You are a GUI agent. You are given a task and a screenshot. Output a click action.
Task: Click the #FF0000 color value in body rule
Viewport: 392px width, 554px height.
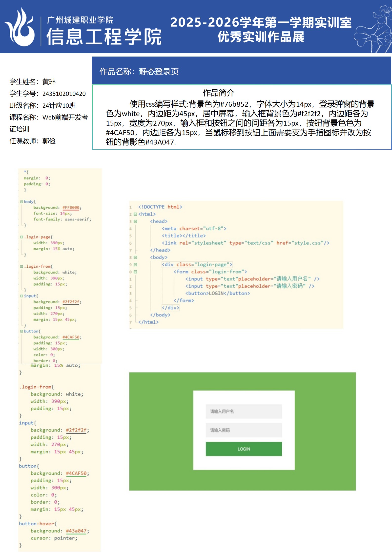click(x=71, y=208)
